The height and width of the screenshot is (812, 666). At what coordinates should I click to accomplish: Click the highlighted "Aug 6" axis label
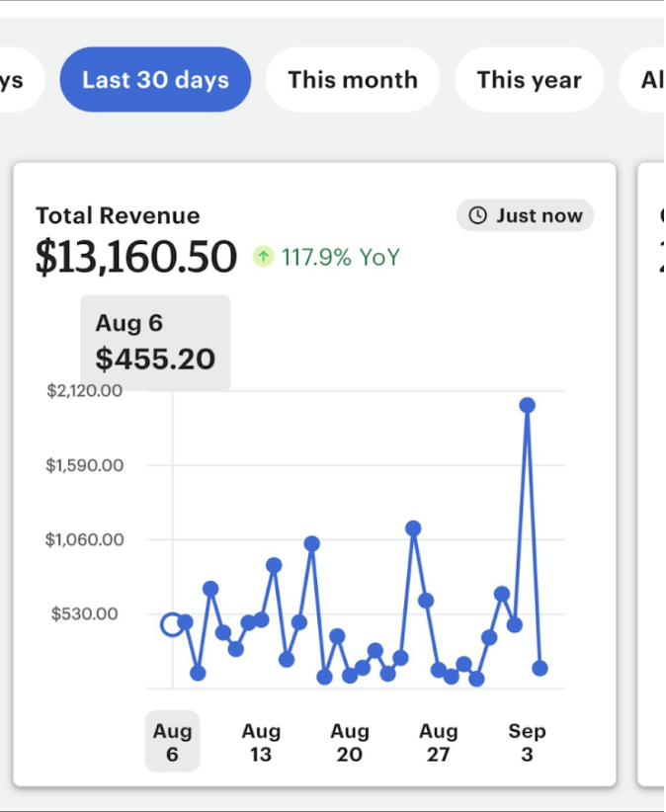172,740
